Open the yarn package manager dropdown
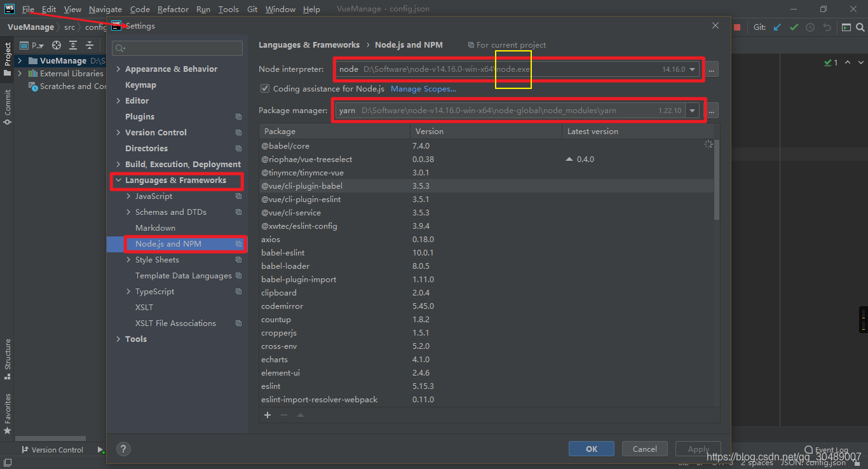 [x=693, y=110]
